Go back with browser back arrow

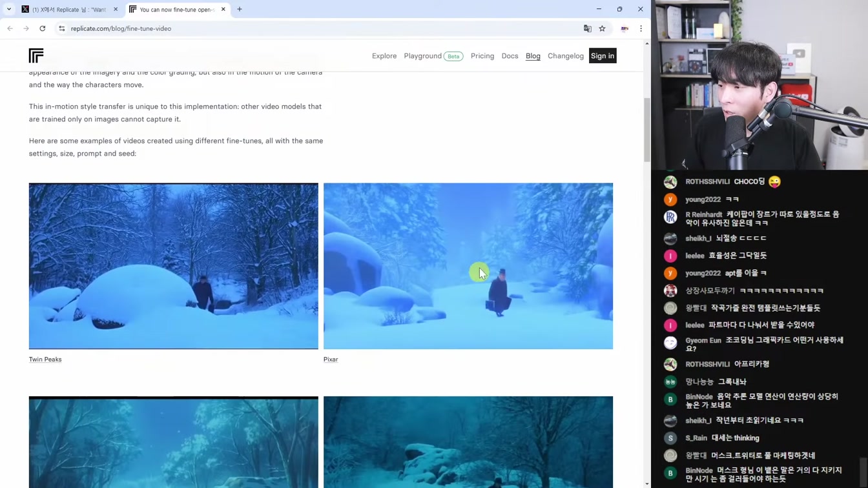(x=10, y=28)
